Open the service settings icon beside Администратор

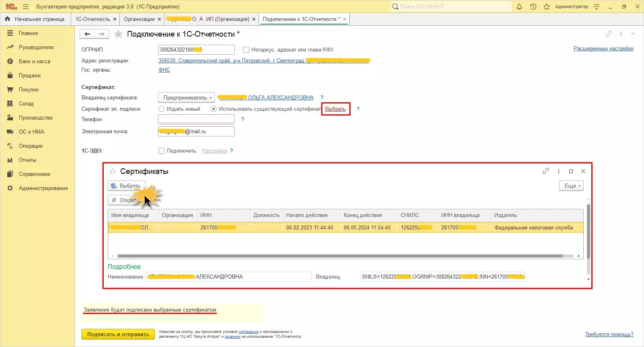click(x=597, y=6)
